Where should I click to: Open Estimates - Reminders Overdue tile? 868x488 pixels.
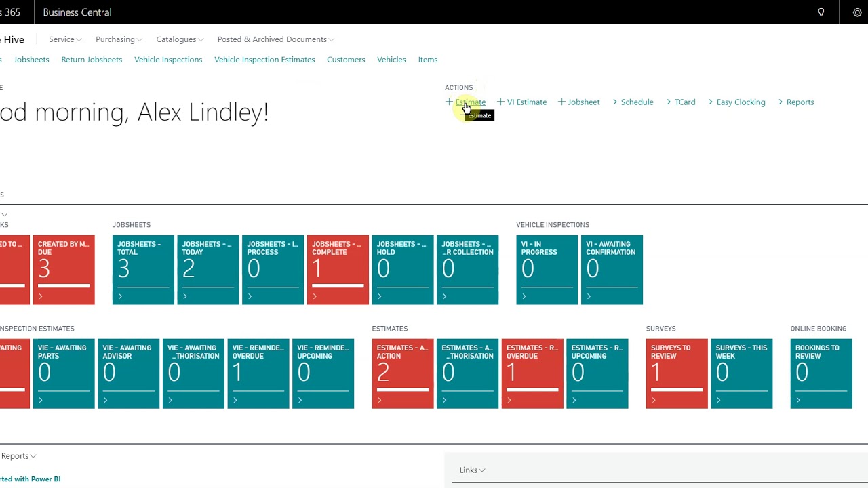[x=532, y=373]
